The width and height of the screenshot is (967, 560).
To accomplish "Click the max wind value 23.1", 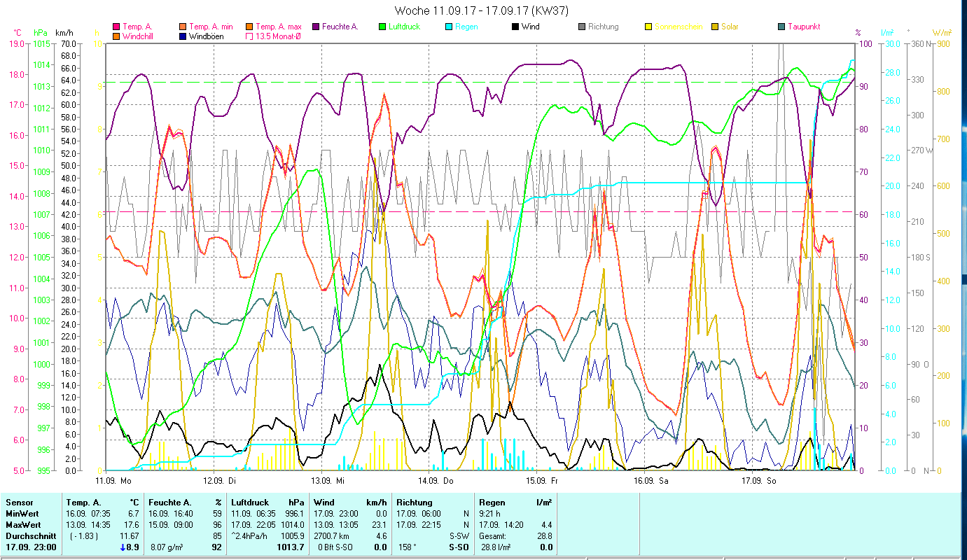I will pyautogui.click(x=380, y=525).
